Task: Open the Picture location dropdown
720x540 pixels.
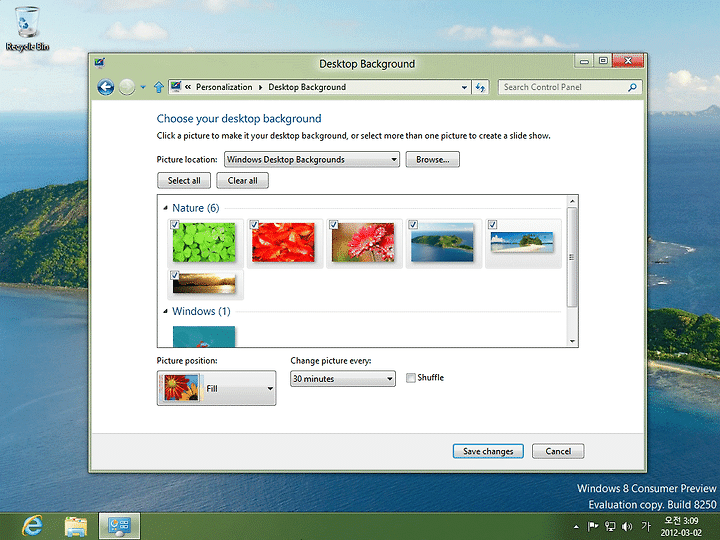Action: tap(312, 159)
